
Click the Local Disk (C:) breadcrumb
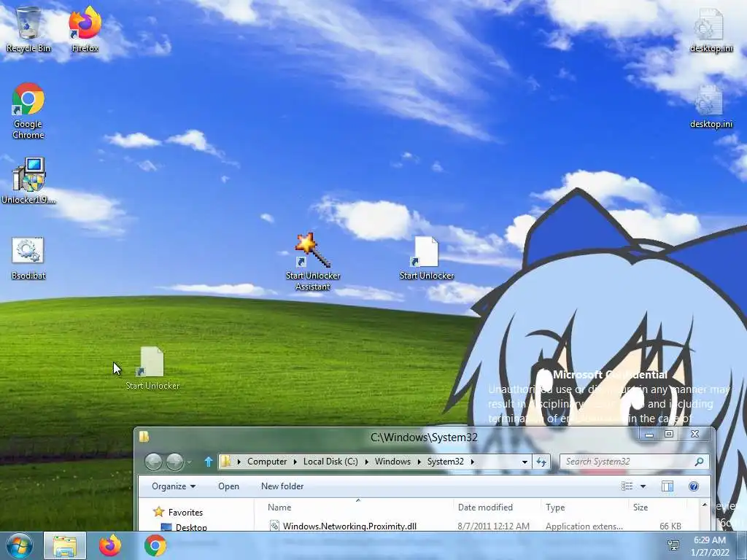330,462
